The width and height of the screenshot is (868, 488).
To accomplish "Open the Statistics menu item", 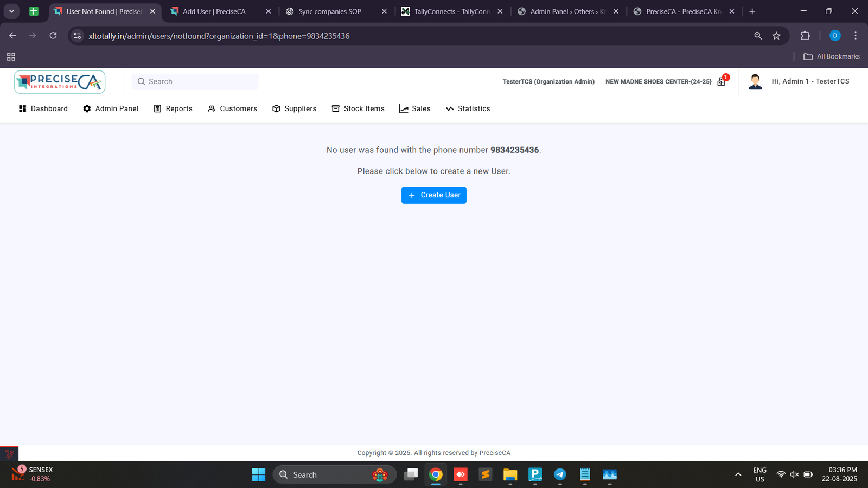I will click(468, 108).
